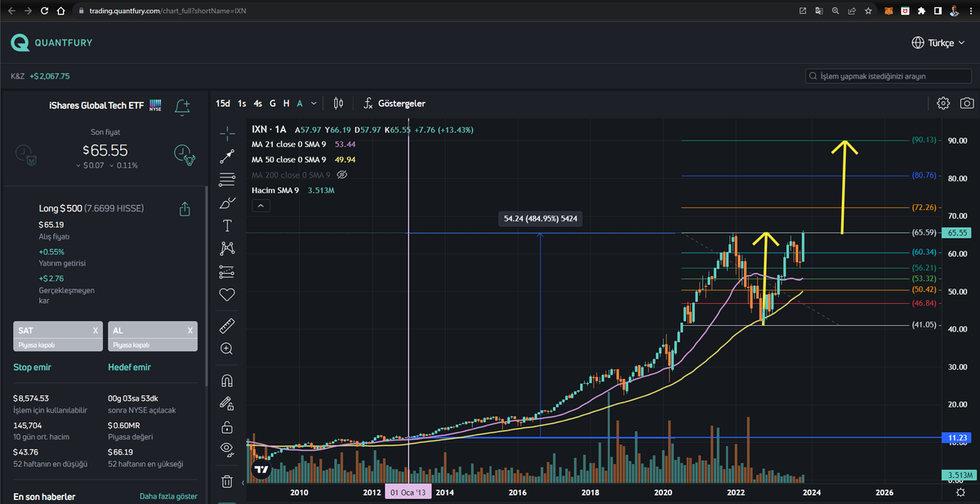Open the MetaMask fox extension
Screen dimensions: 980x504
point(889,11)
